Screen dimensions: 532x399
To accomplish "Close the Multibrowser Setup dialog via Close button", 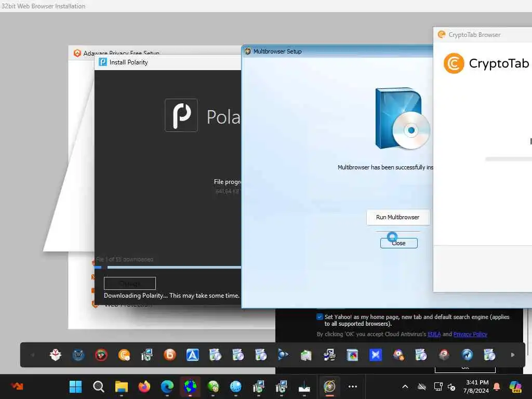I will (398, 243).
